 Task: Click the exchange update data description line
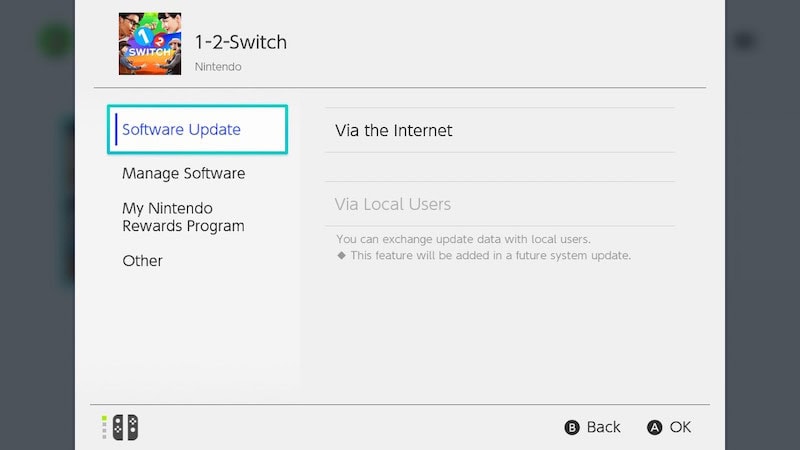463,239
